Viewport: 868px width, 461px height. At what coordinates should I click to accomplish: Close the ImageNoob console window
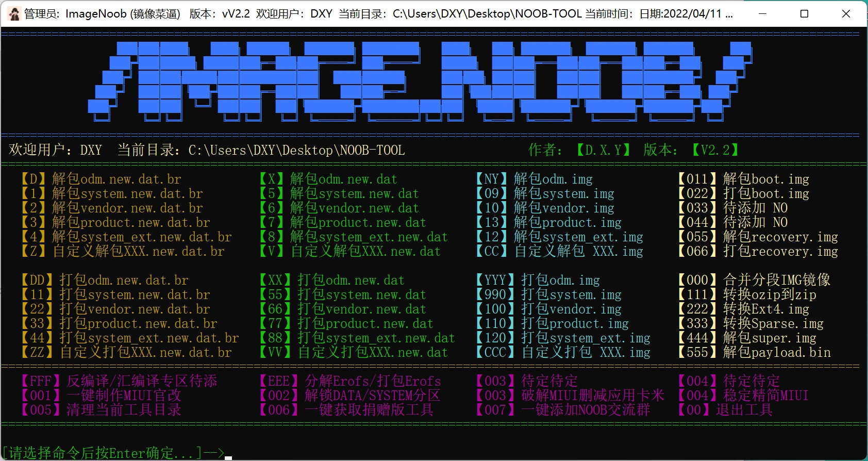pos(846,14)
